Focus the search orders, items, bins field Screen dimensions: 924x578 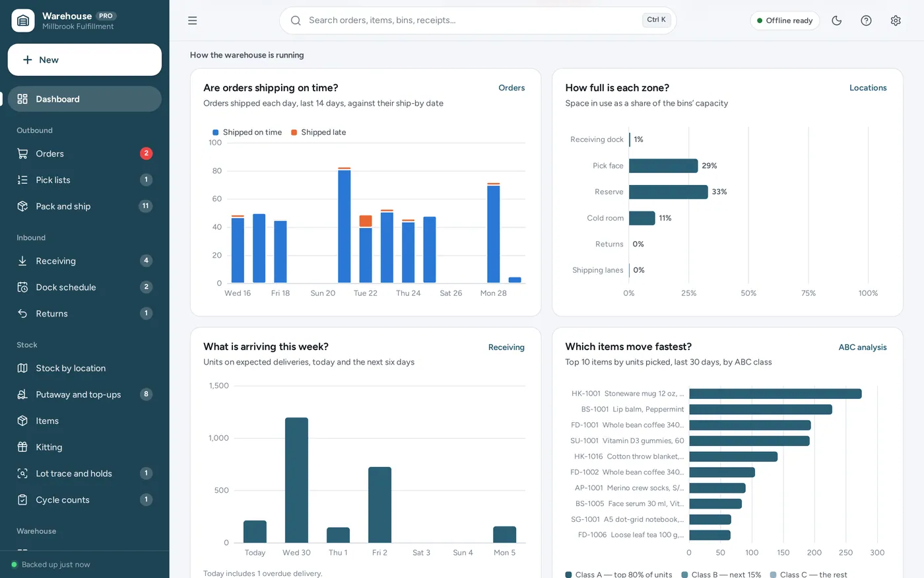coord(478,20)
